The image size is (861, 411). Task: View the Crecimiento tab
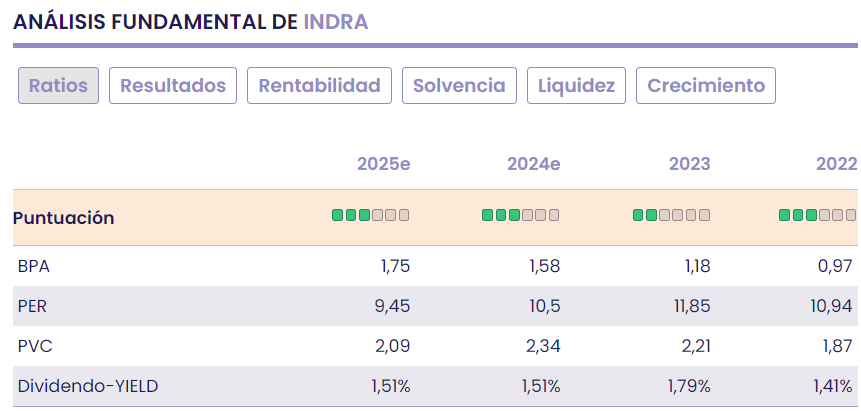pos(706,86)
